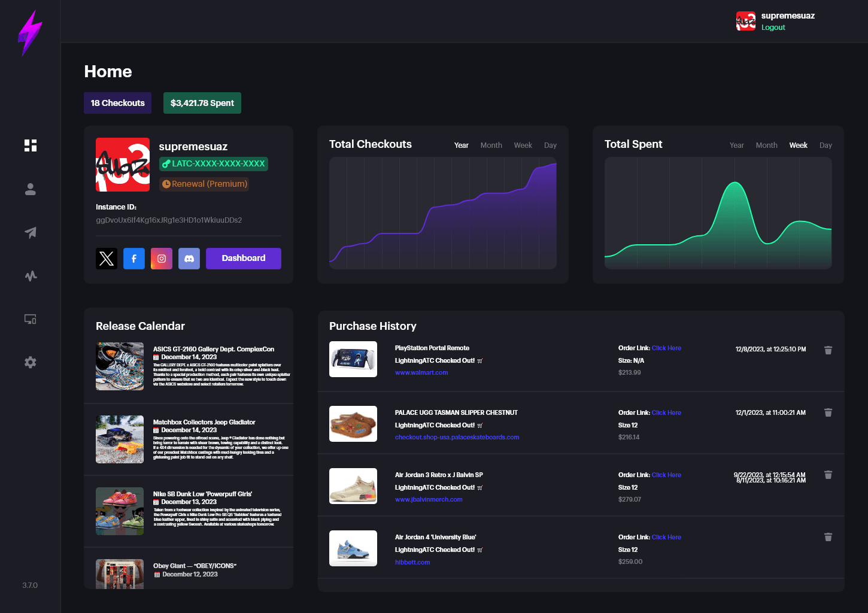Switch Total Checkouts chart to Month

[x=491, y=145]
